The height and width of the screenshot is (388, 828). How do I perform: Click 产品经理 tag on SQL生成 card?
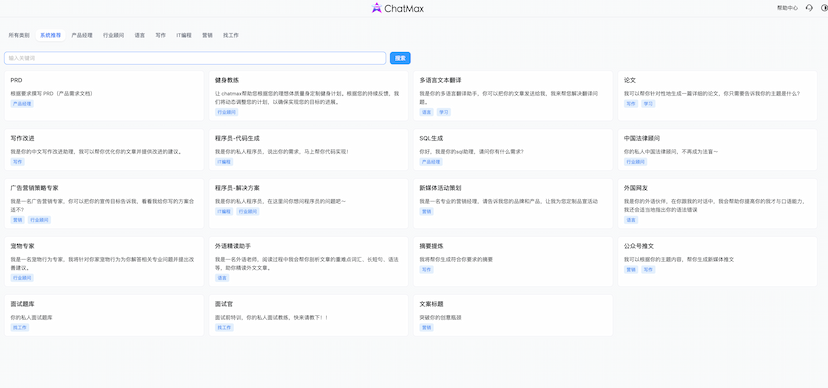pos(431,162)
